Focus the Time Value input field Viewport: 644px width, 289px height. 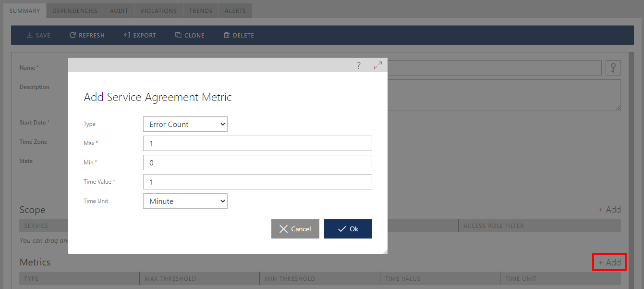click(x=257, y=182)
